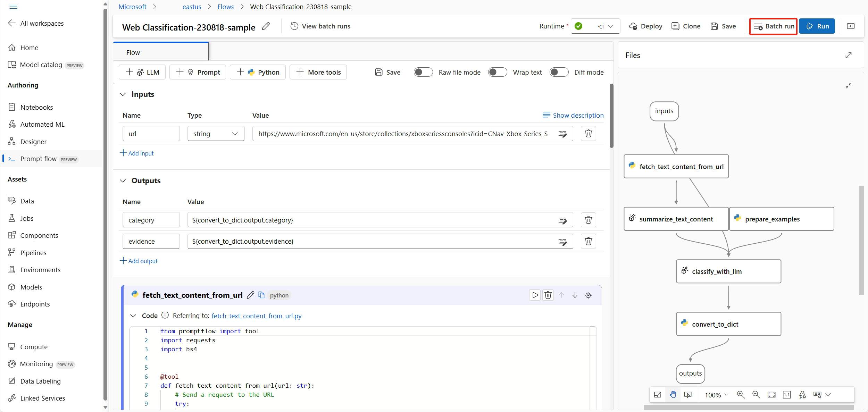868x412 pixels.
Task: Collapse the Outputs section
Action: [x=123, y=181]
